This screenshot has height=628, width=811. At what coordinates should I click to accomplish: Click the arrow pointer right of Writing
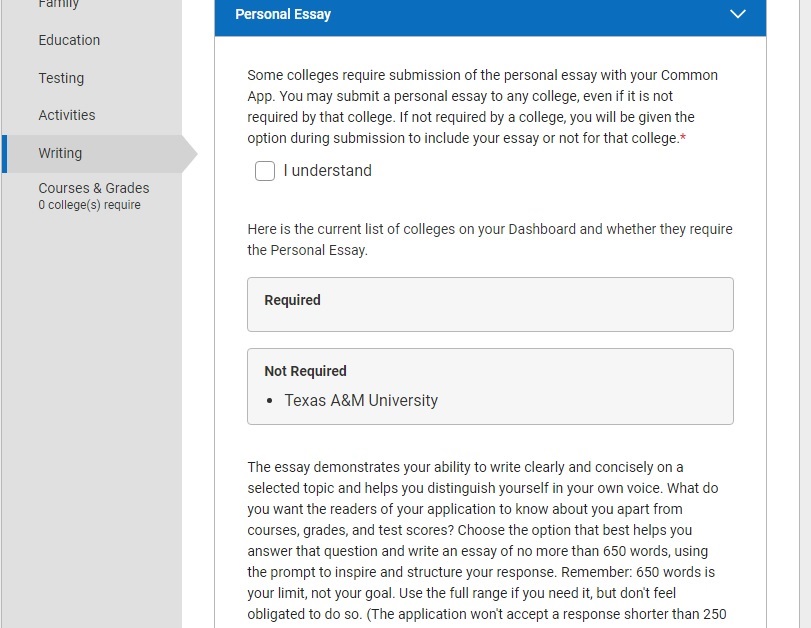[x=190, y=154]
